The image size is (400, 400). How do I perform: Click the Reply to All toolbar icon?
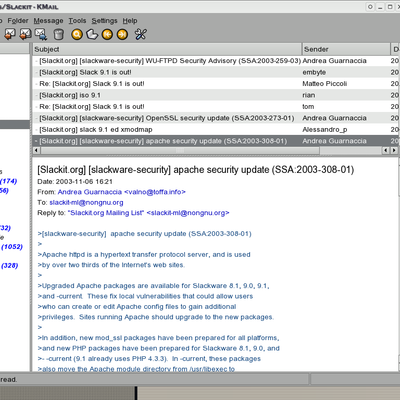coord(26,34)
